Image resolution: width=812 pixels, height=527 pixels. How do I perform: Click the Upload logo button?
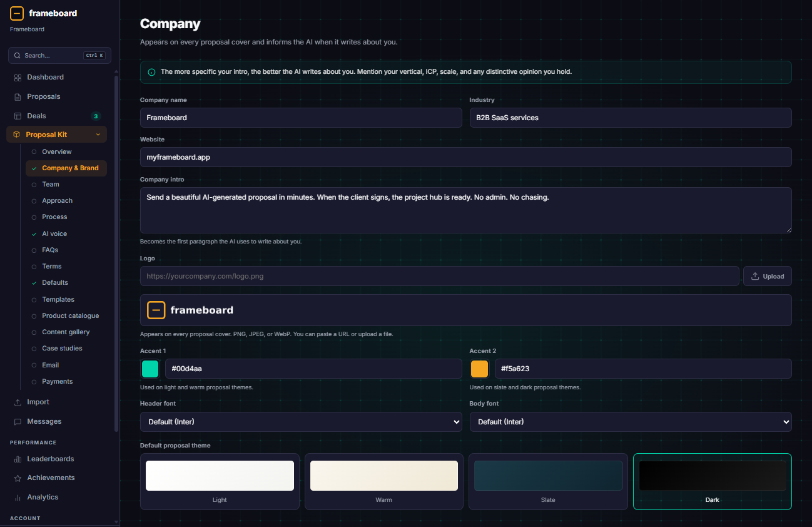point(768,276)
